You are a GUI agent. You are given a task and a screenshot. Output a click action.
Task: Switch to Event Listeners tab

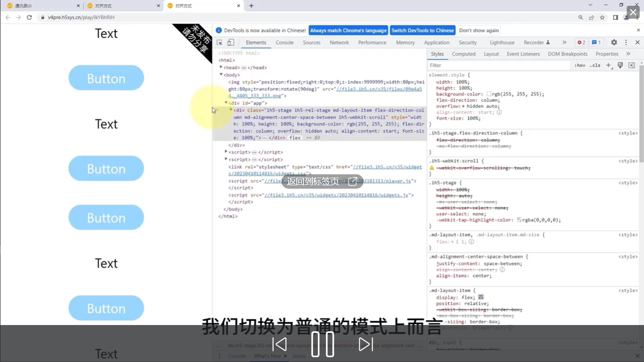tap(523, 54)
